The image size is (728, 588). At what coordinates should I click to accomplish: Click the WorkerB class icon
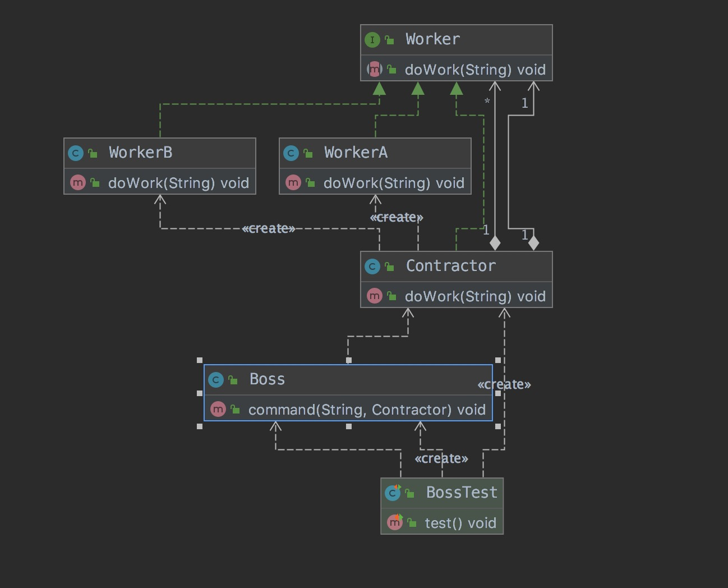point(76,153)
